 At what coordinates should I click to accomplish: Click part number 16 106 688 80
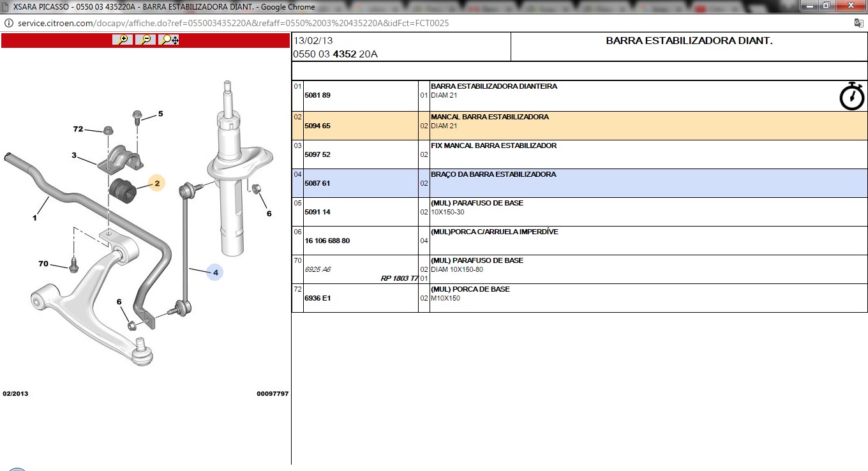pos(327,241)
